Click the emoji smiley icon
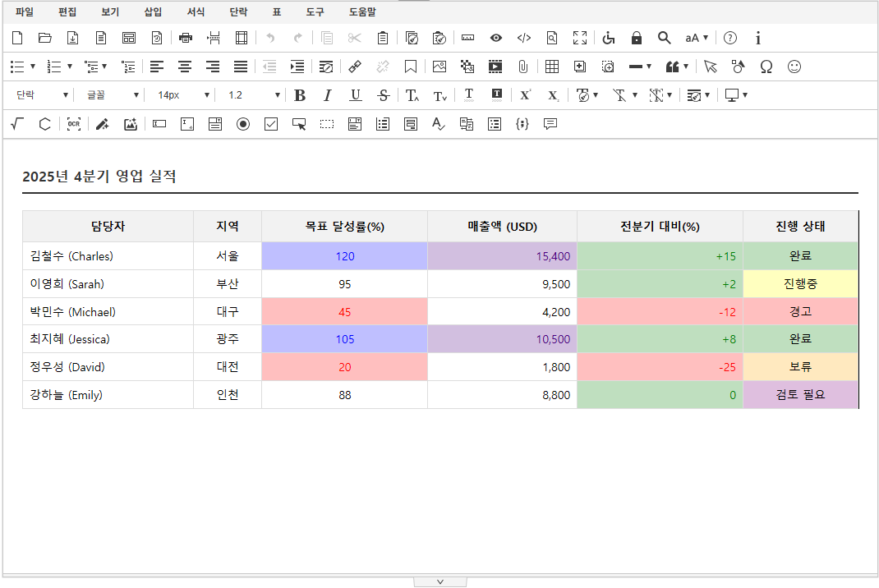Image resolution: width=879 pixels, height=588 pixels. click(x=794, y=67)
